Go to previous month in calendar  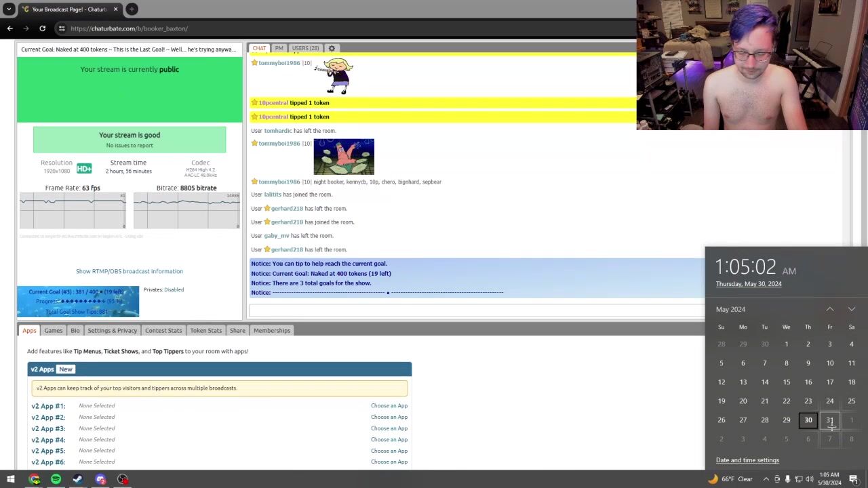pyautogui.click(x=829, y=309)
